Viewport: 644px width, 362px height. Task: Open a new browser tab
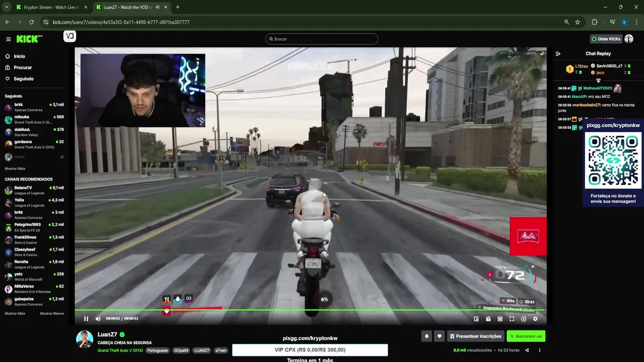(x=178, y=7)
